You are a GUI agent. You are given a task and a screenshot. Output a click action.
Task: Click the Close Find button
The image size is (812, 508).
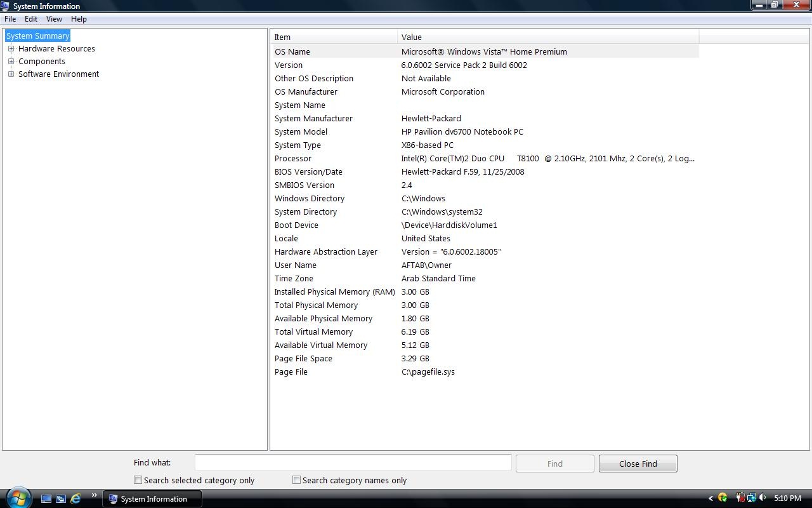coord(638,464)
